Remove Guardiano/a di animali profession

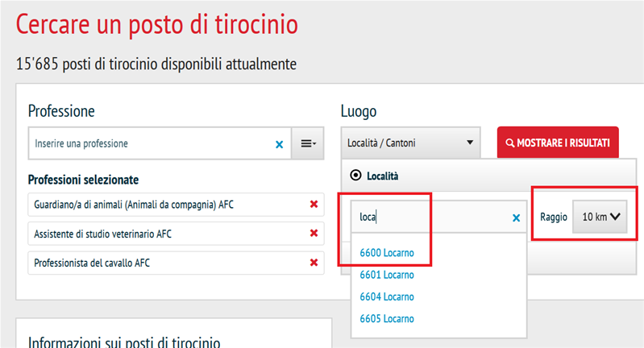click(314, 205)
